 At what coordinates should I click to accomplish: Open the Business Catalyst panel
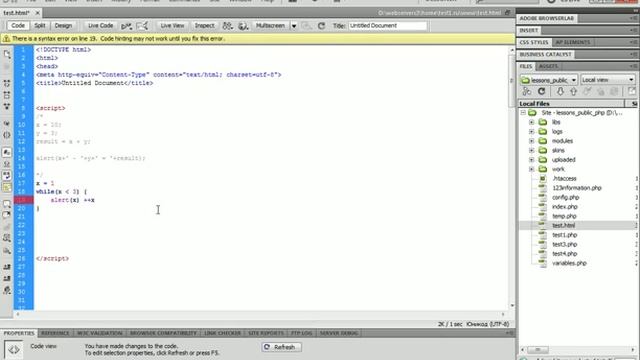(x=545, y=54)
